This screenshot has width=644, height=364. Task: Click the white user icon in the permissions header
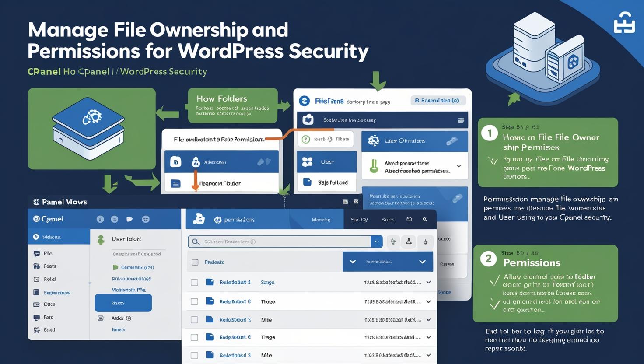(x=199, y=219)
